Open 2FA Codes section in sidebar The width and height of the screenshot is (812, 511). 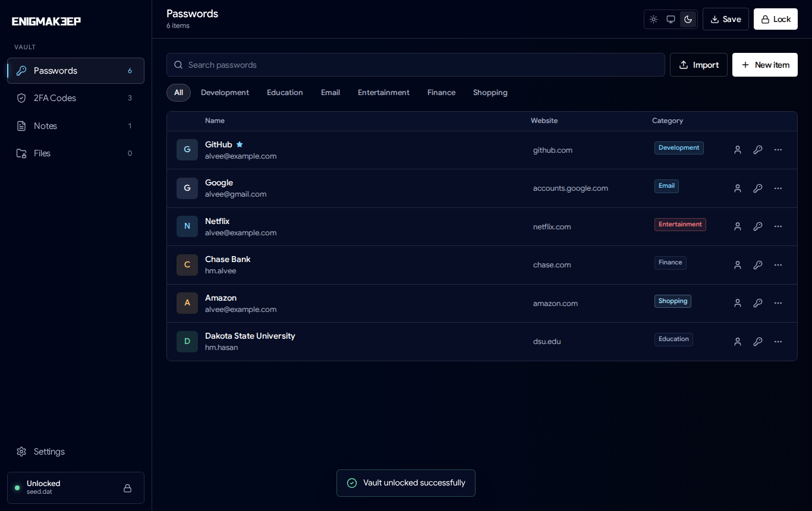click(75, 98)
